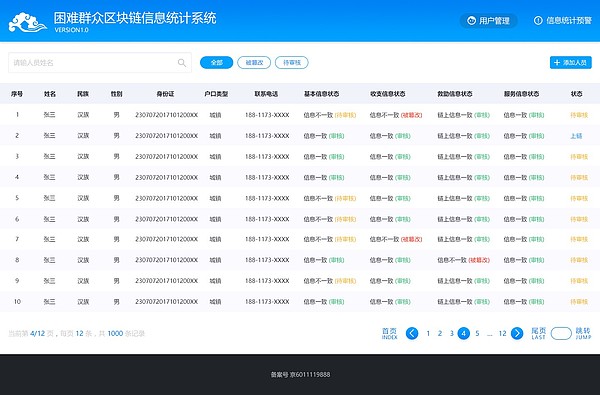Click row 6 phone number cell
Image resolution: width=600 pixels, height=395 pixels.
click(267, 219)
